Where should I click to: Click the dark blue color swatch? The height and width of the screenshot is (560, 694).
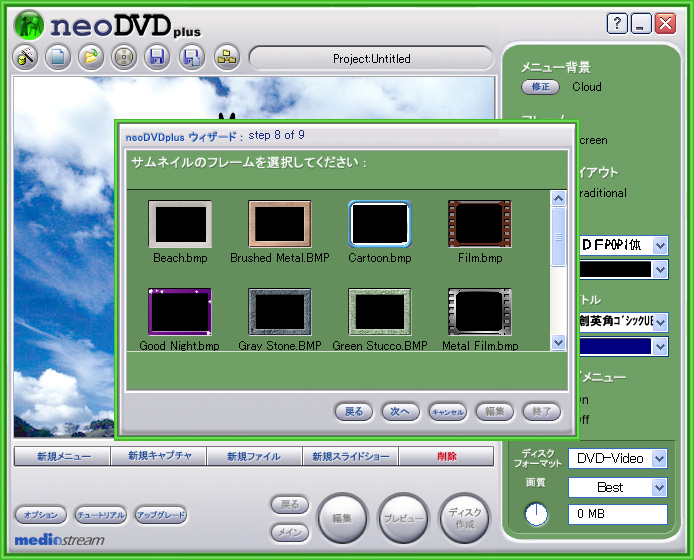(x=615, y=346)
